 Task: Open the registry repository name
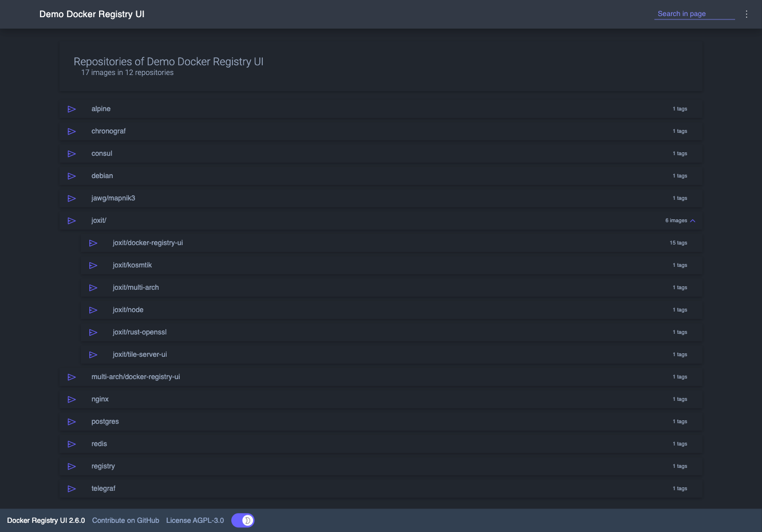click(x=103, y=466)
